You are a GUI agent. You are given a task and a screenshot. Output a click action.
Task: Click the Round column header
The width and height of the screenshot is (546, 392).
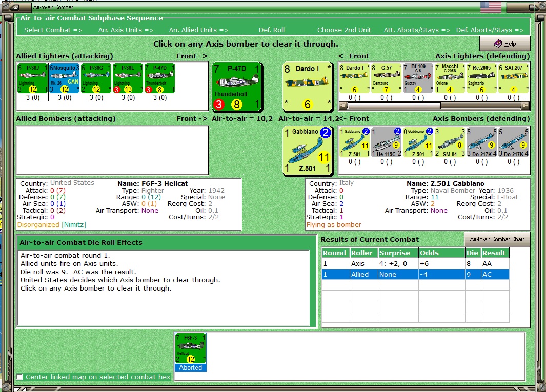tap(336, 253)
